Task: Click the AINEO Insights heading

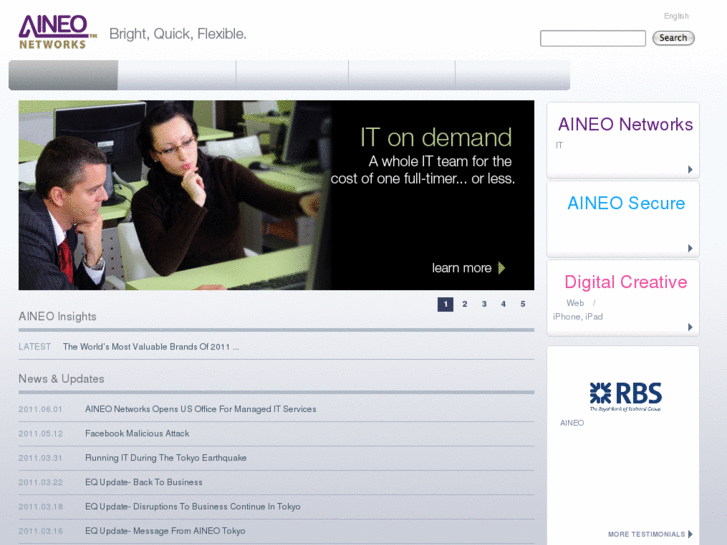Action: tap(57, 317)
